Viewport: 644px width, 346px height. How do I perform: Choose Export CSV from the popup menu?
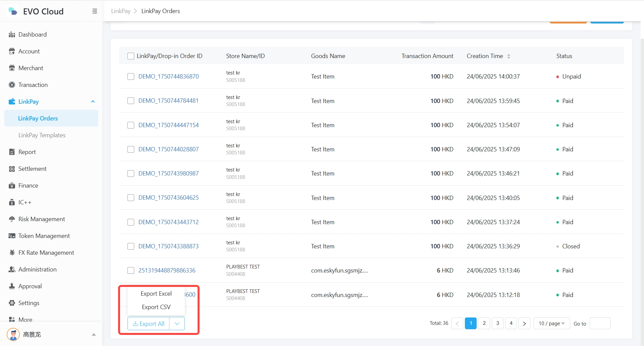pos(156,307)
